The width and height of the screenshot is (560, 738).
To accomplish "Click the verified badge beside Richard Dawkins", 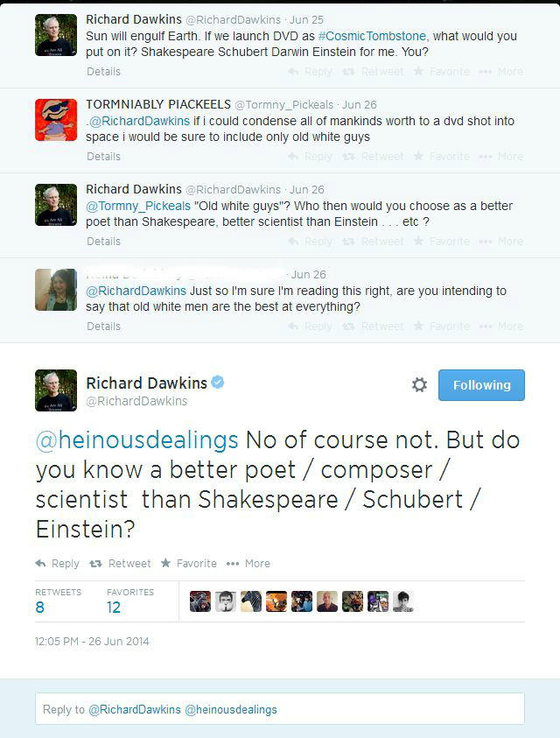I will click(218, 383).
